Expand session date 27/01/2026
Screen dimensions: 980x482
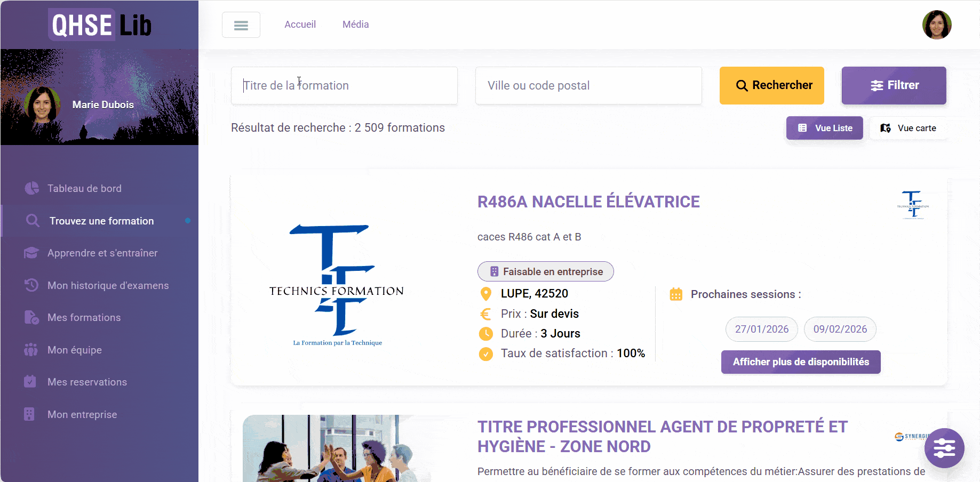tap(761, 329)
